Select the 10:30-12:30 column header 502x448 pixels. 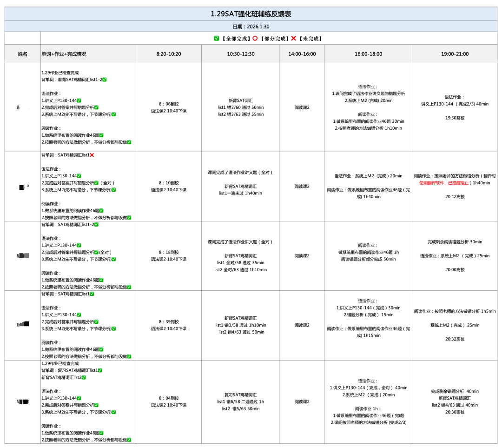click(241, 54)
